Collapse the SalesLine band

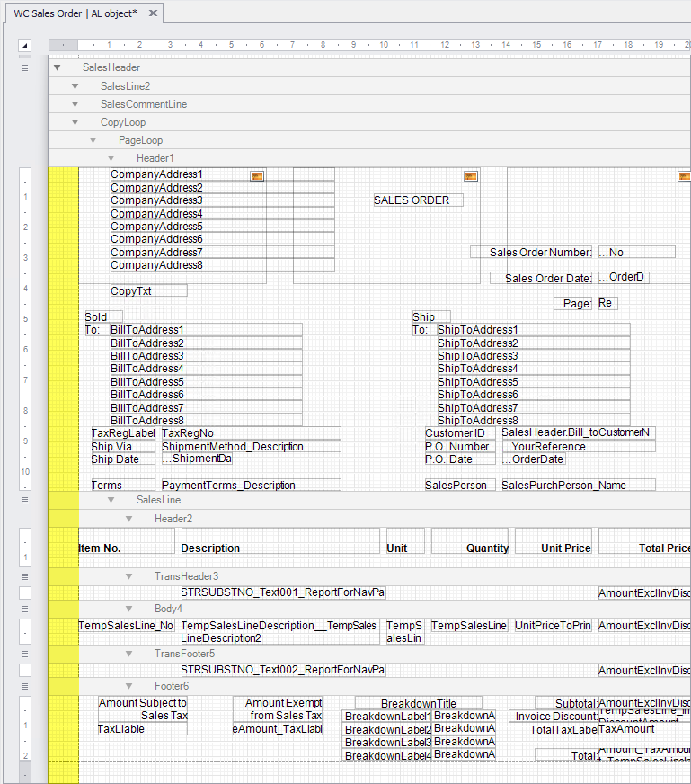111,500
